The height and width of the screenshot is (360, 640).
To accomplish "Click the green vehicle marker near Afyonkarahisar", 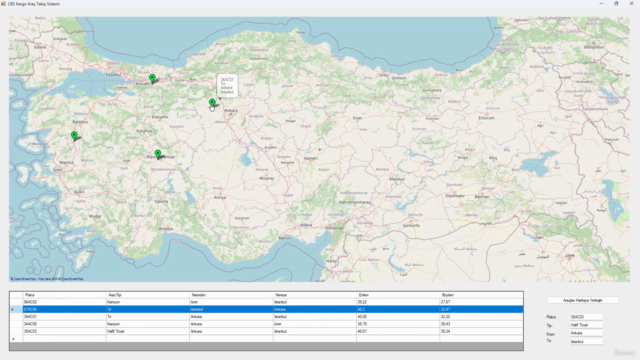I will [158, 154].
